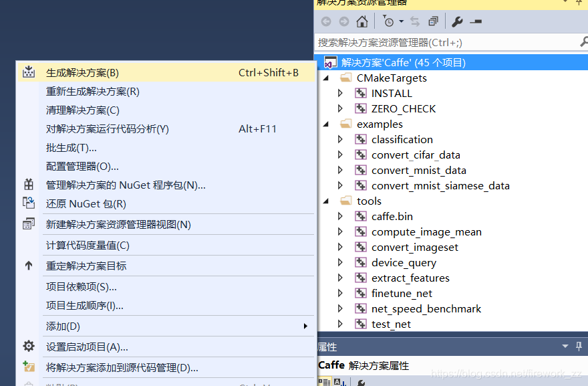Click the Alphabetical sort icon in 属性 panel
Screen dimensions: 588x386
pos(339,382)
